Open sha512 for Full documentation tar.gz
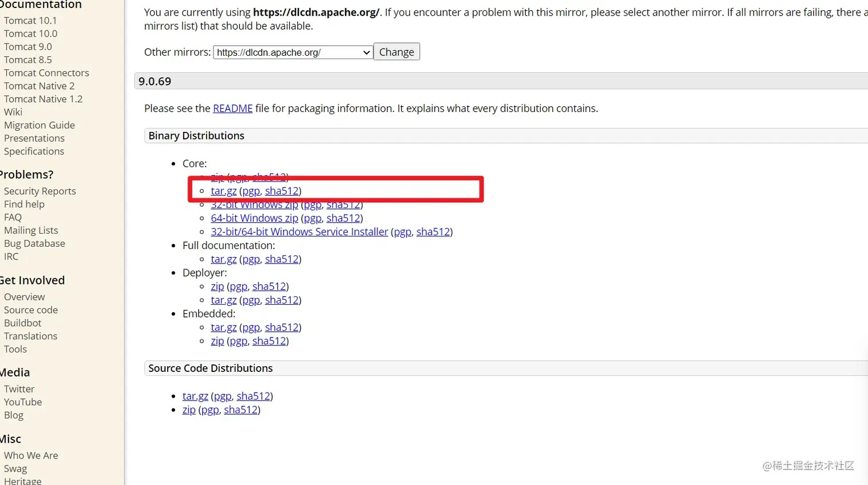868x485 pixels. (282, 259)
